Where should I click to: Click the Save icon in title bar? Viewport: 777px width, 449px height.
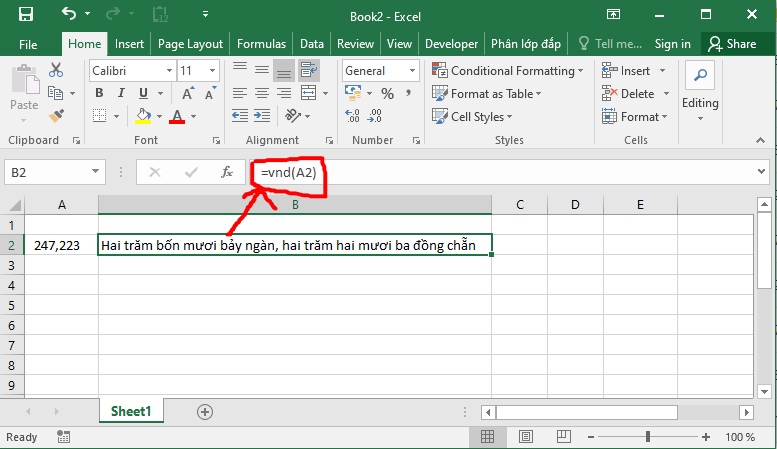click(26, 15)
